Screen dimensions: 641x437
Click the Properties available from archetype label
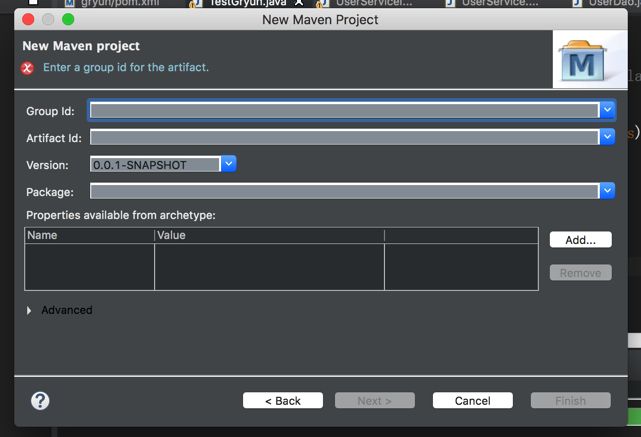click(x=121, y=215)
